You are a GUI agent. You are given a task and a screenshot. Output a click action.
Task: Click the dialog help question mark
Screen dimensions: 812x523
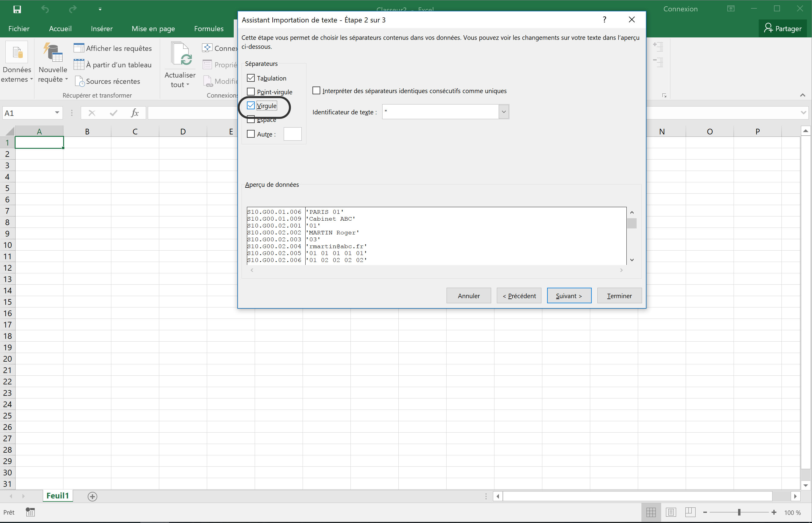(x=604, y=20)
